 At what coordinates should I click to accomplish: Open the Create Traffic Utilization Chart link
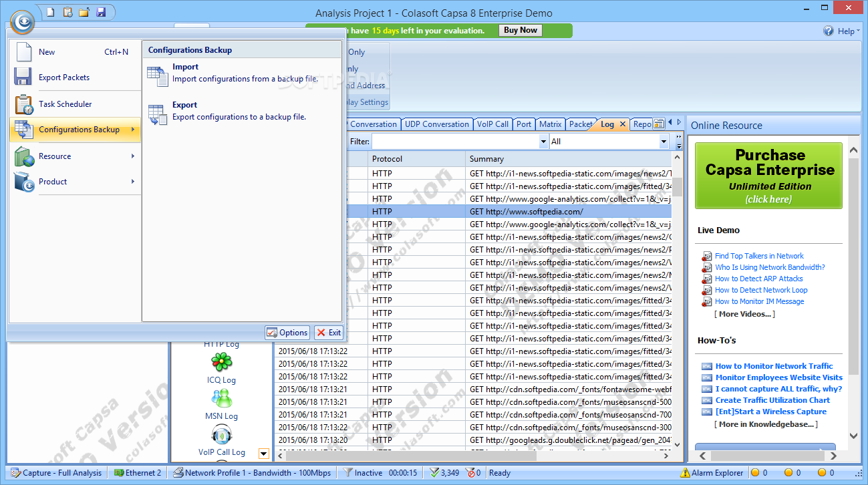[772, 400]
